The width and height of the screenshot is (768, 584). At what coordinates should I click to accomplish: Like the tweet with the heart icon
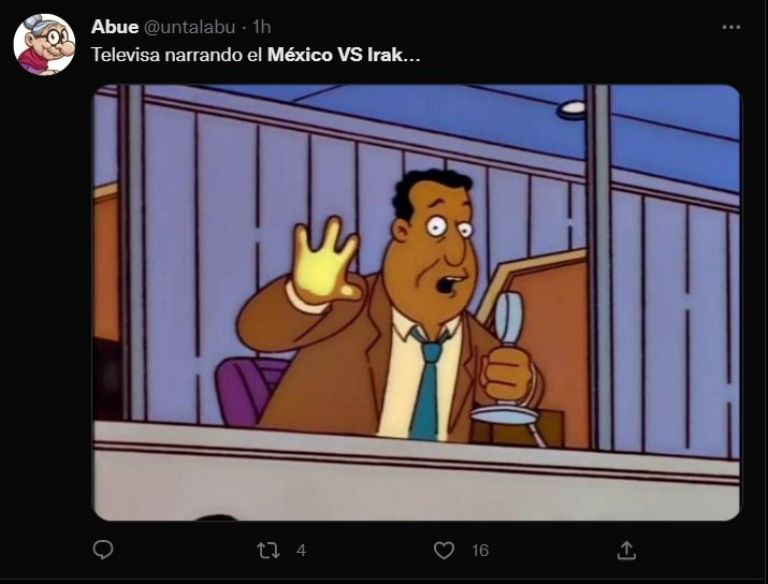444,550
